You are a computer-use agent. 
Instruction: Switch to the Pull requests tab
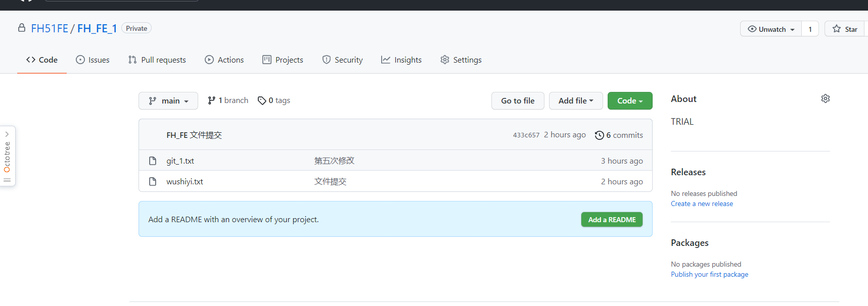tap(157, 60)
